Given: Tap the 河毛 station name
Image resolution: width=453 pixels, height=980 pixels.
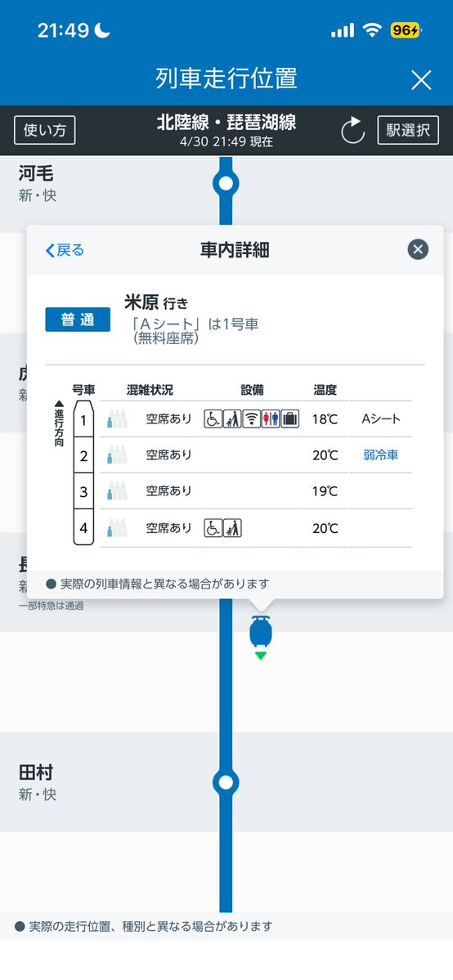Looking at the screenshot, I should (36, 173).
